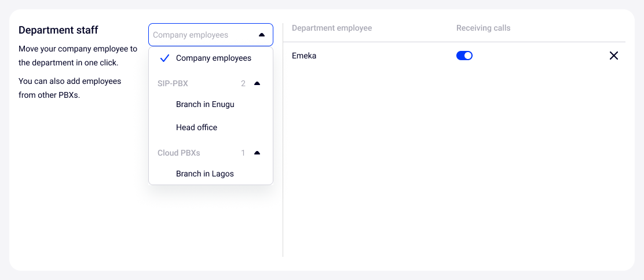The image size is (644, 280).
Task: Select Branch in Lagos
Action: click(x=205, y=174)
